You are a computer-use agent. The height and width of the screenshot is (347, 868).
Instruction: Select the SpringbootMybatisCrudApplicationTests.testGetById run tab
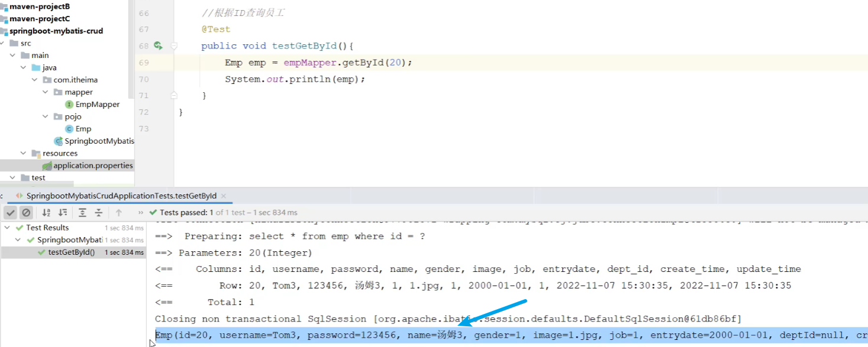121,196
